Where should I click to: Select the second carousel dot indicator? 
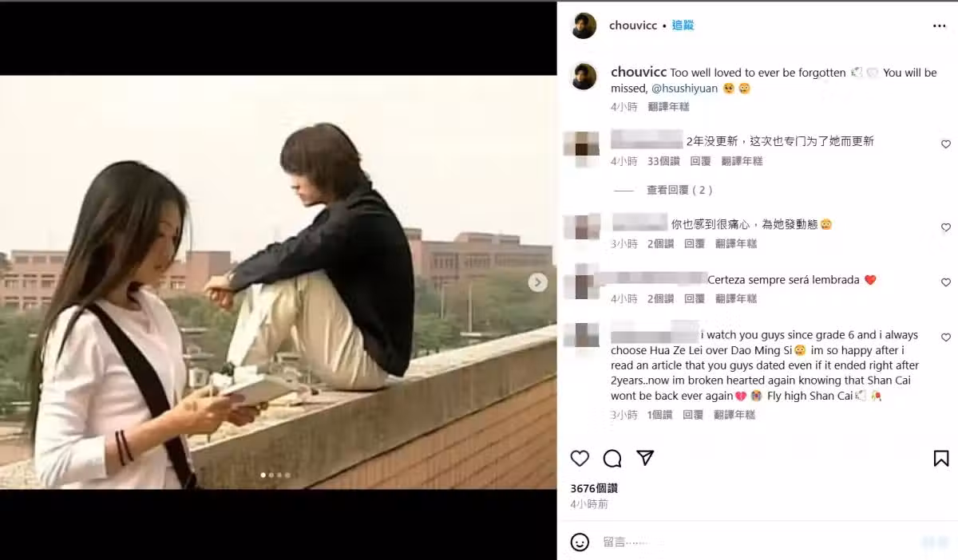click(x=271, y=475)
